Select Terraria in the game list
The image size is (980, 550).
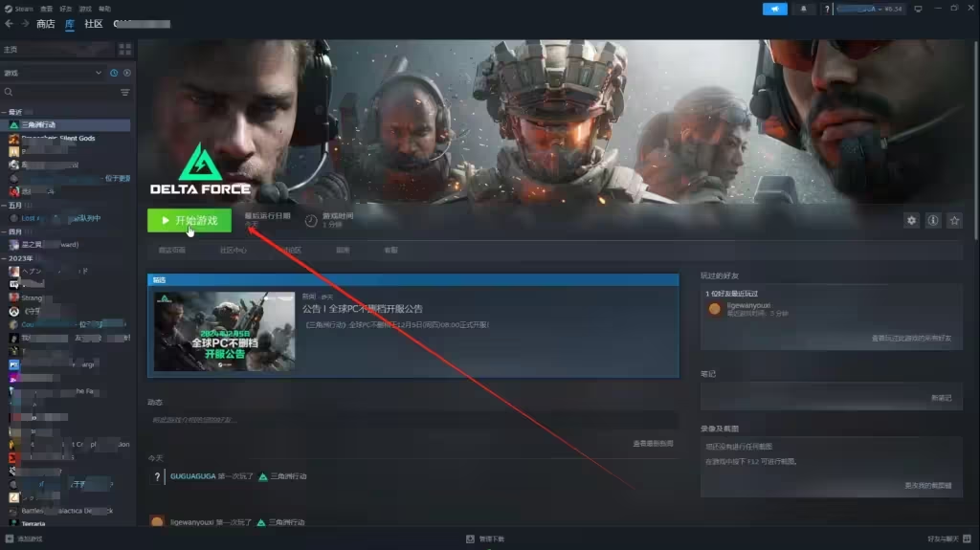pos(68,524)
